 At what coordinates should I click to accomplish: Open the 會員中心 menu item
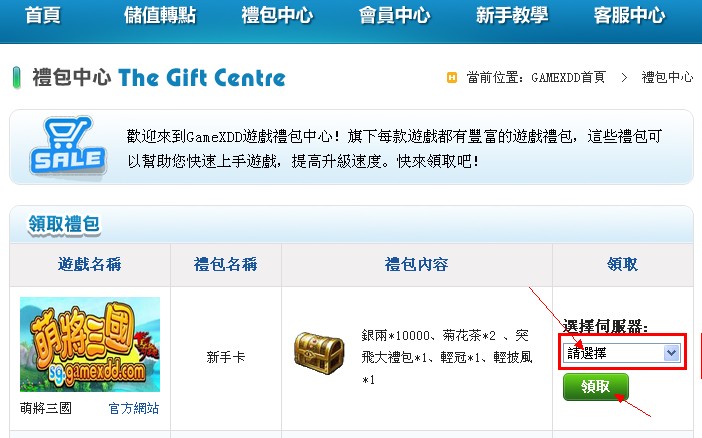click(394, 16)
